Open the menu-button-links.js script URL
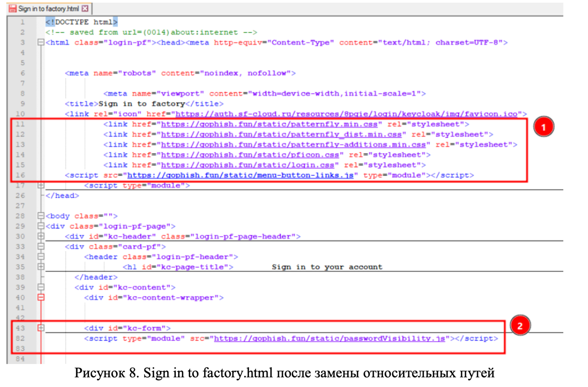Screen dimensions: 588x387 [240, 175]
